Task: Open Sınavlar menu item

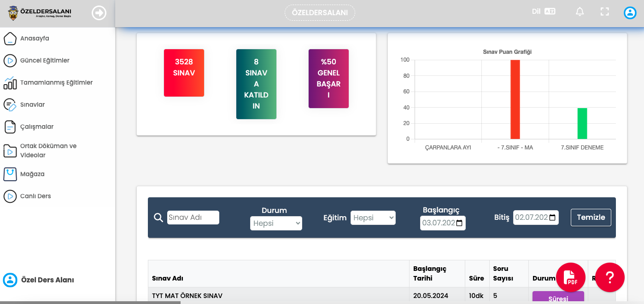Action: (x=32, y=105)
